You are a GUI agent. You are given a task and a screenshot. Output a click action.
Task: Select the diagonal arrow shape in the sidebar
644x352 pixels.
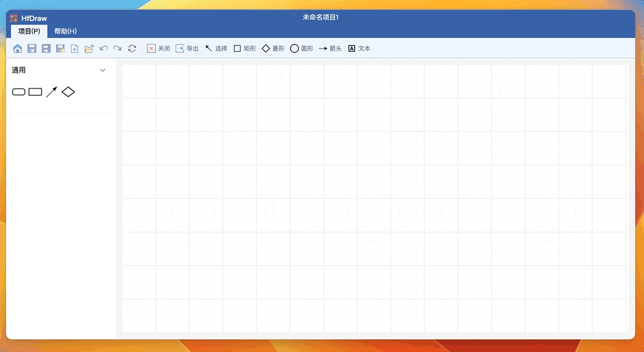51,92
